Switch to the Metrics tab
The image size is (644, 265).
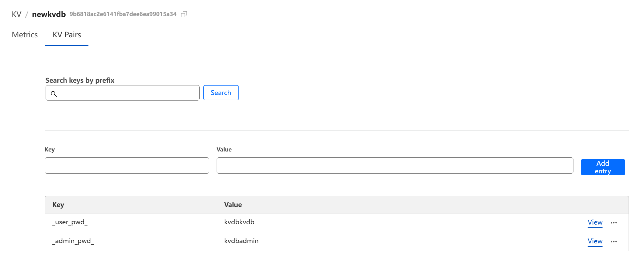[25, 35]
